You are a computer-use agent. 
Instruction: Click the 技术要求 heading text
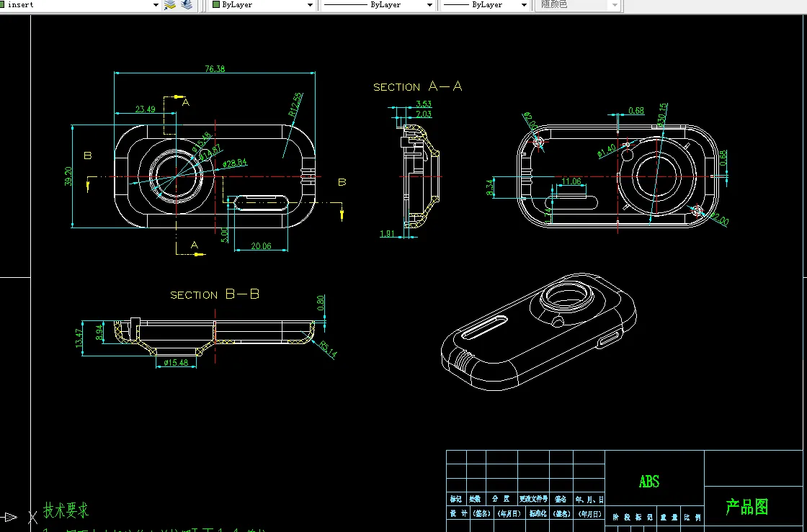tap(66, 510)
